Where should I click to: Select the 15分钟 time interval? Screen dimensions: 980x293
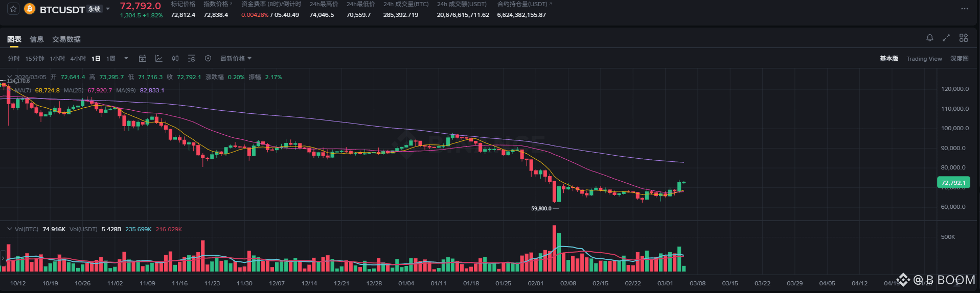pyautogui.click(x=35, y=59)
